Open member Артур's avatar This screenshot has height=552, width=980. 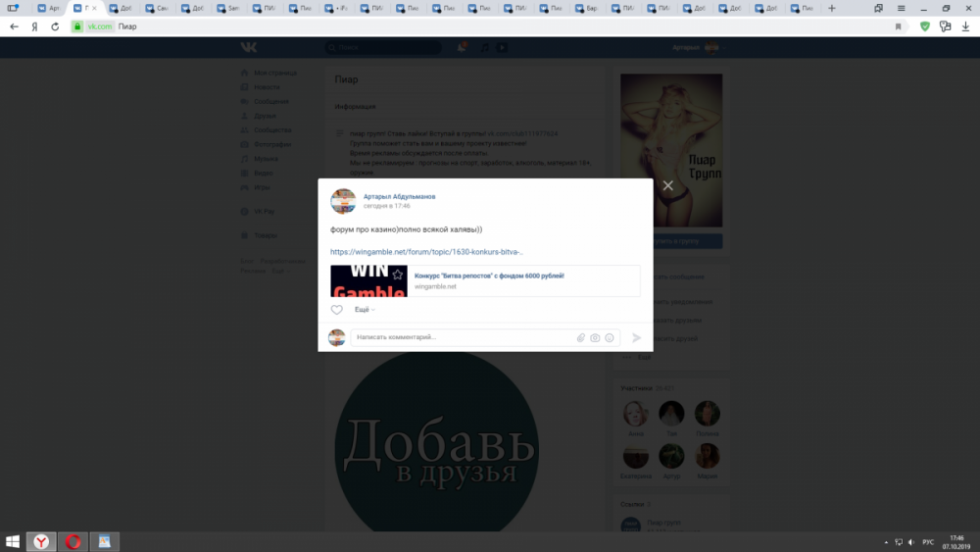coord(671,456)
